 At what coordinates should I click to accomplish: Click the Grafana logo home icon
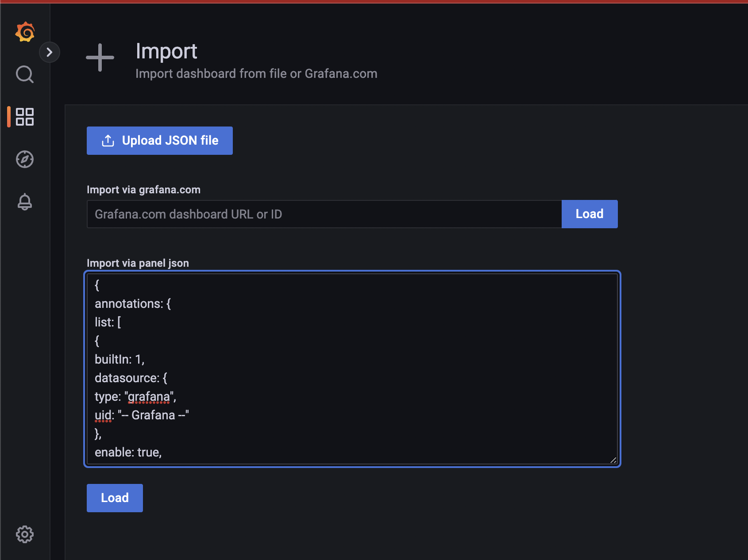25,32
